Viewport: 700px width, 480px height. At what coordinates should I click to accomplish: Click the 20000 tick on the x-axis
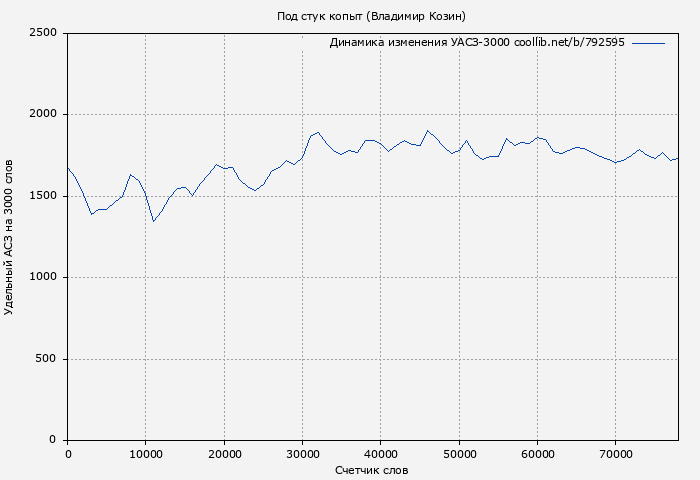pos(224,454)
